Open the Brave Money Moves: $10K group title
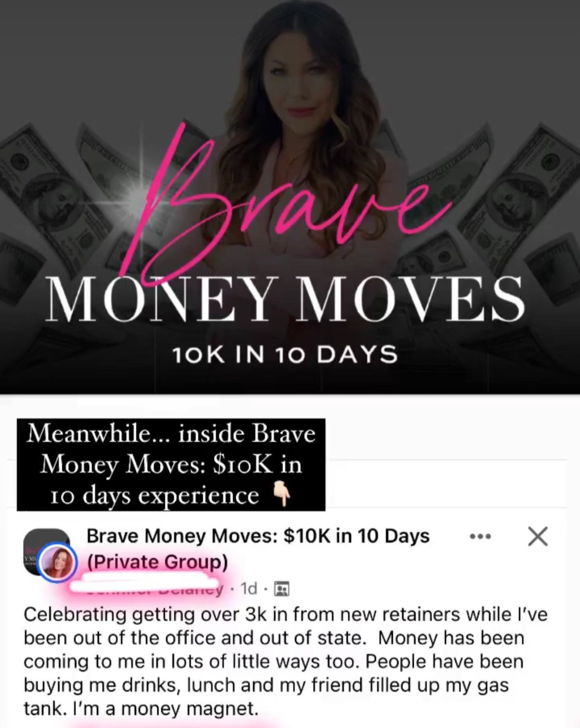The height and width of the screenshot is (728, 580). coord(258,536)
